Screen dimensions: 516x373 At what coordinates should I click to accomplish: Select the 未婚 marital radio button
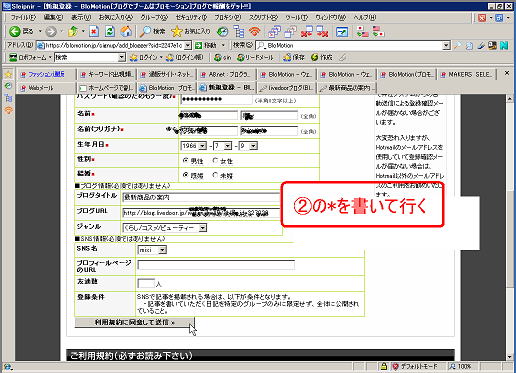[215, 175]
